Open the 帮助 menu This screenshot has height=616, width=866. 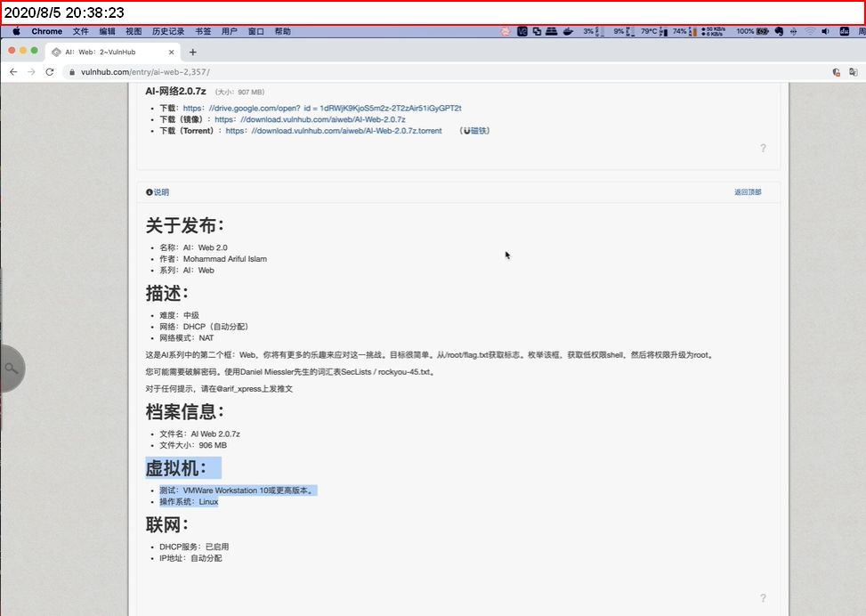pyautogui.click(x=283, y=31)
